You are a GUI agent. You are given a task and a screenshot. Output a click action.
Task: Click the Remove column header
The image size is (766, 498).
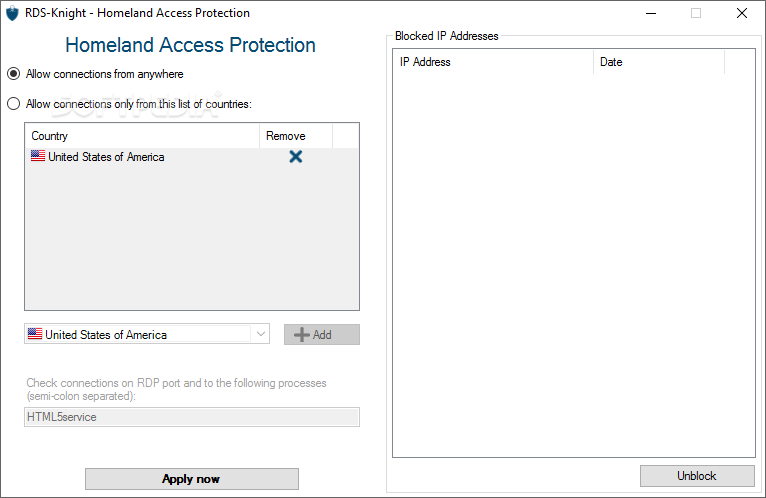click(x=296, y=136)
